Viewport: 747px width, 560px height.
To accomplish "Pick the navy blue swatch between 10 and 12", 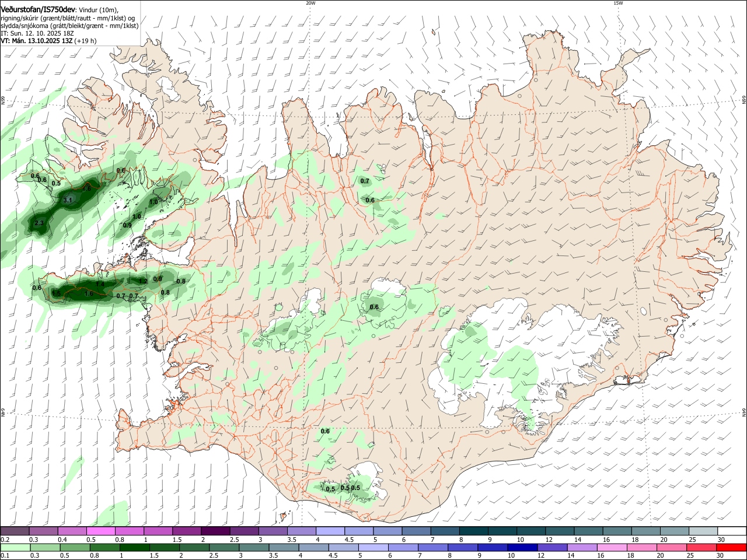I will pyautogui.click(x=522, y=547).
